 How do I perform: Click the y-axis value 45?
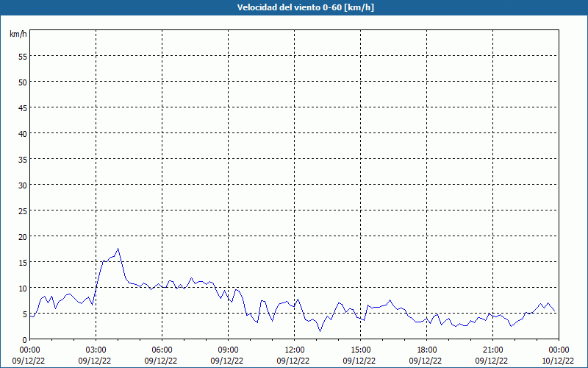coord(23,107)
